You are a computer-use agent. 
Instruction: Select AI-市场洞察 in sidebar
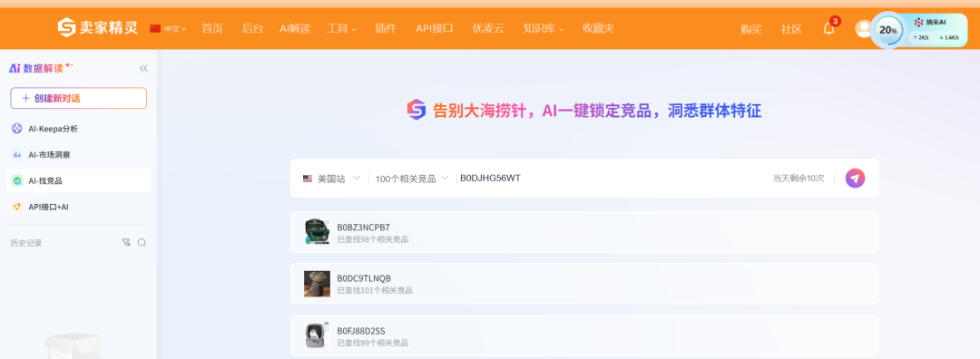(79, 154)
